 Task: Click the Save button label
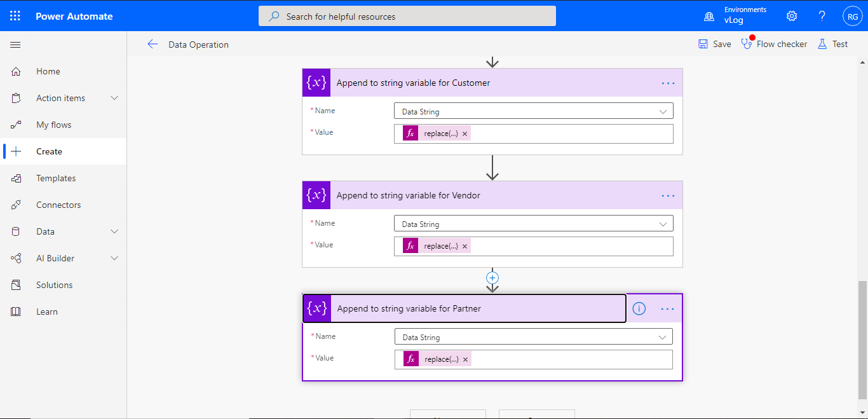pyautogui.click(x=722, y=44)
